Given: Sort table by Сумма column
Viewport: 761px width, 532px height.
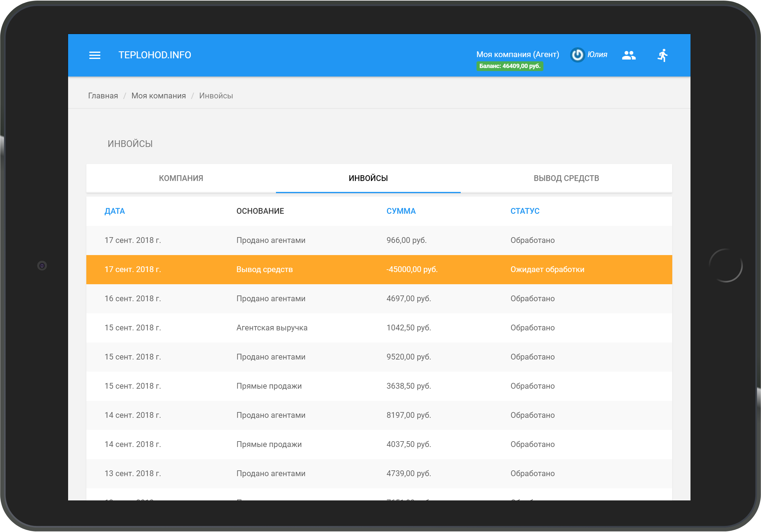Looking at the screenshot, I should pos(401,211).
